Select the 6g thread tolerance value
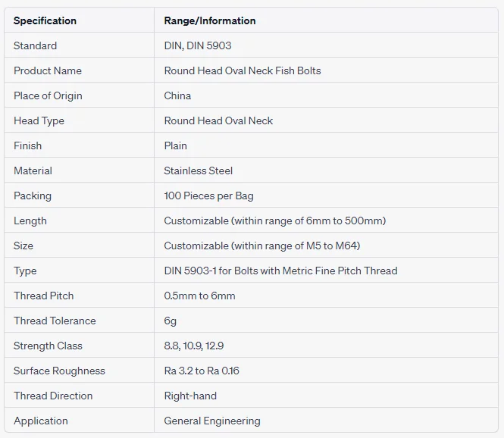This screenshot has height=438, width=504. click(171, 321)
